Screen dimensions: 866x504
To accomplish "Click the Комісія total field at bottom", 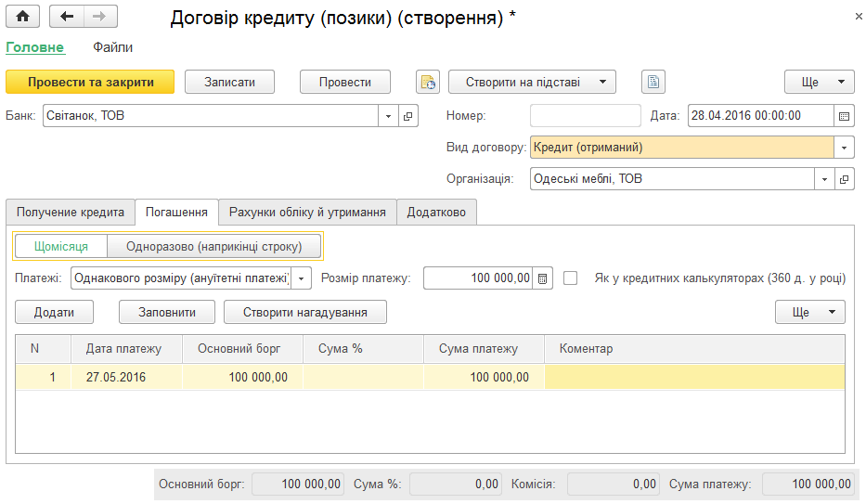I will coord(613,485).
